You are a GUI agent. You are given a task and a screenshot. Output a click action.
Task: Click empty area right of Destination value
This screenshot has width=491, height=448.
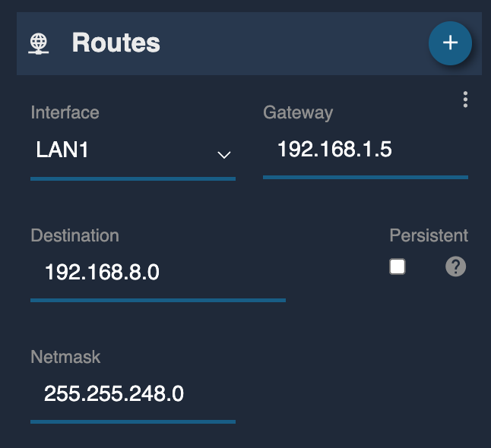point(223,272)
